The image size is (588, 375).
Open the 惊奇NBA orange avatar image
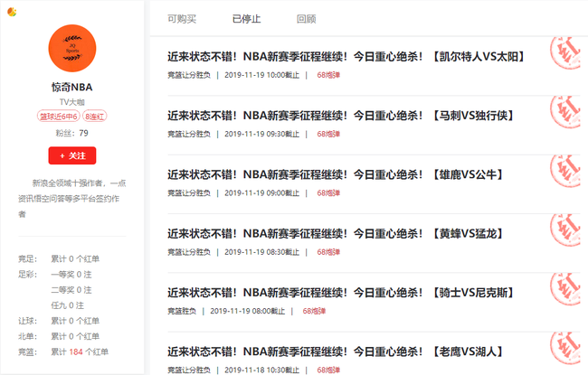pyautogui.click(x=72, y=48)
